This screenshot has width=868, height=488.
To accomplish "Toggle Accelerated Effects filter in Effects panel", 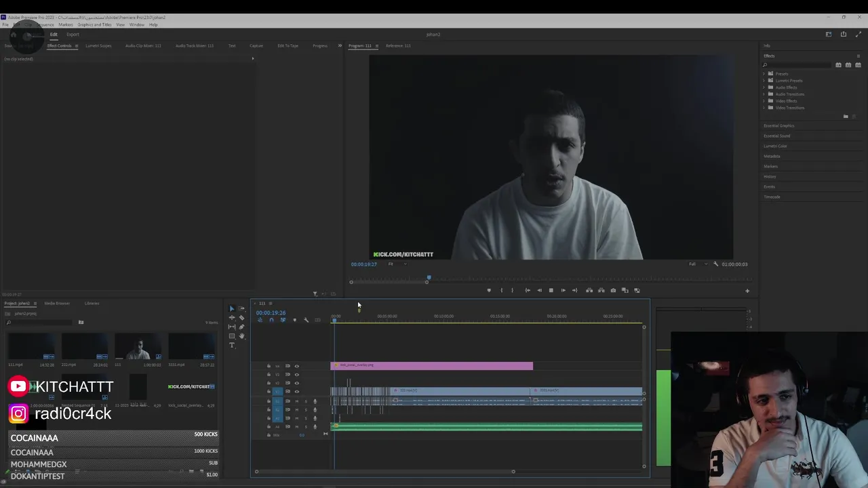I will tap(839, 65).
